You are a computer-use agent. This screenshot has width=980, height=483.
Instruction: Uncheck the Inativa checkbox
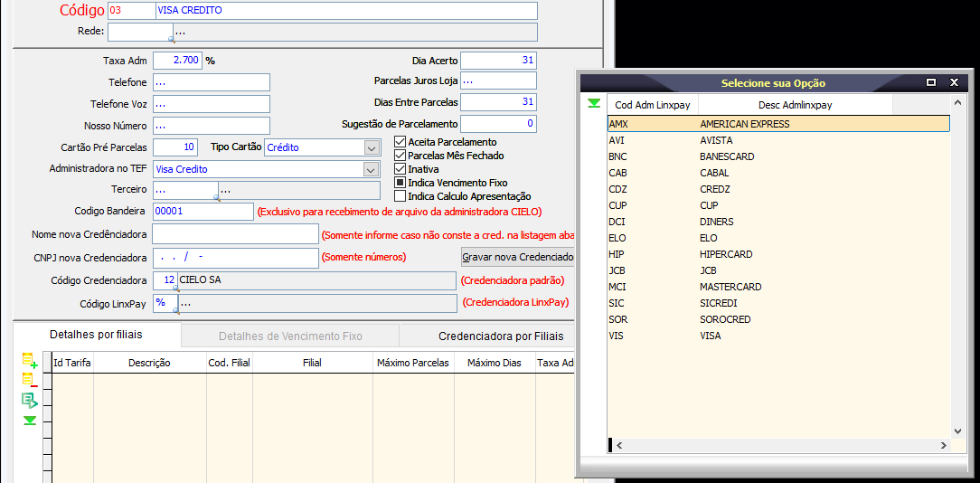point(400,169)
